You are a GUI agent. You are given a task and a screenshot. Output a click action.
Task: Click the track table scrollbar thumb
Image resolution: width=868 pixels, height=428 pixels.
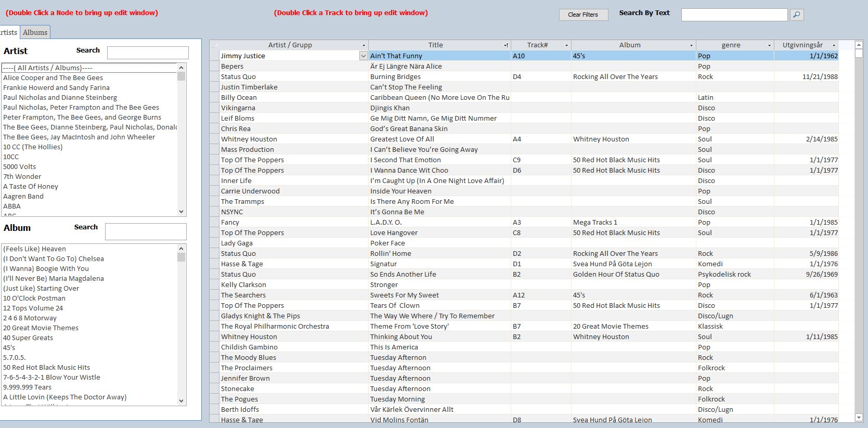pos(859,53)
